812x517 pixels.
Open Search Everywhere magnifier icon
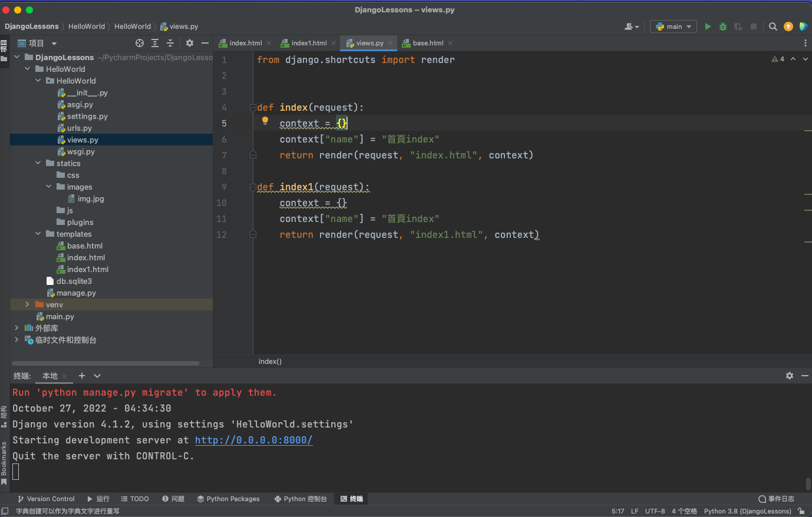tap(773, 26)
